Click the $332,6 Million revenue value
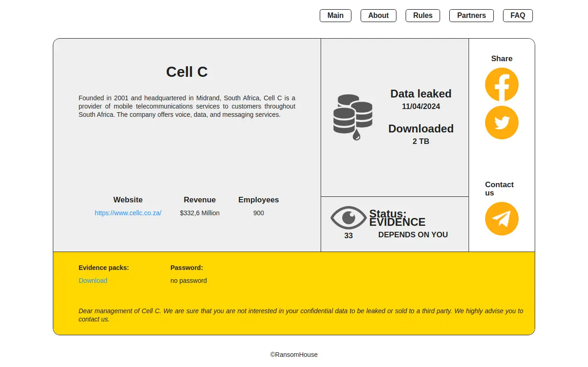 199,213
